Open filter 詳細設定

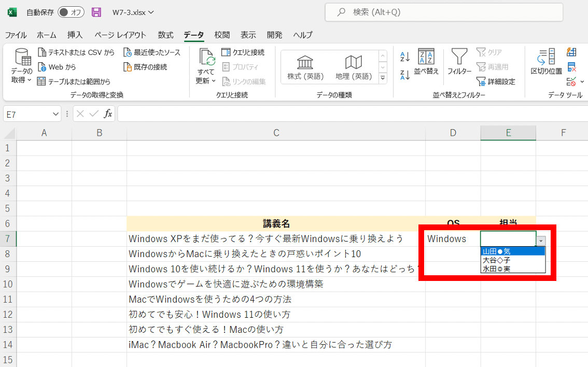point(496,81)
